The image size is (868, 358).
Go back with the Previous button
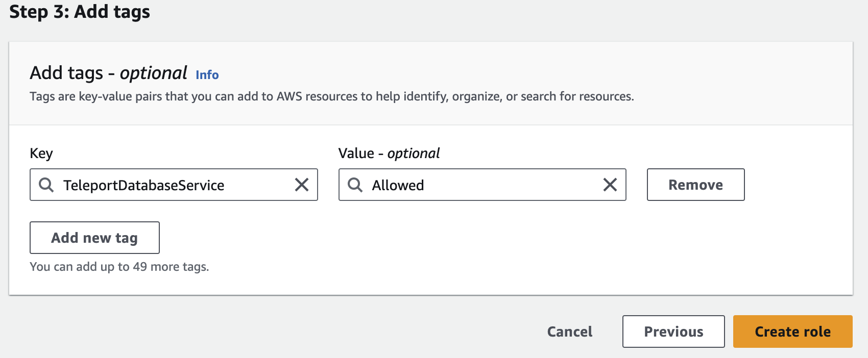point(673,331)
